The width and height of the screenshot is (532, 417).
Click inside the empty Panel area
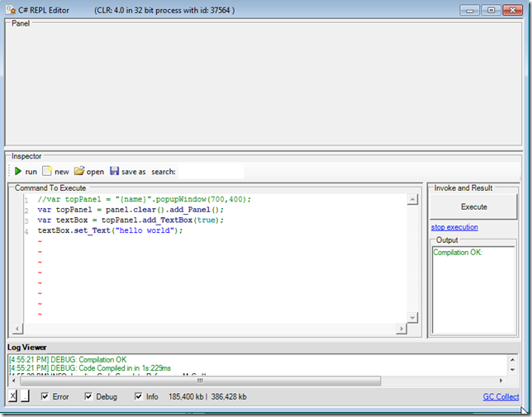tap(264, 85)
